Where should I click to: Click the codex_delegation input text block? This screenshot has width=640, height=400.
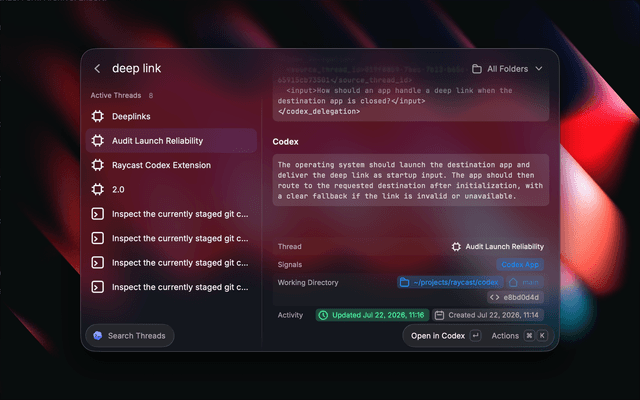point(411,90)
